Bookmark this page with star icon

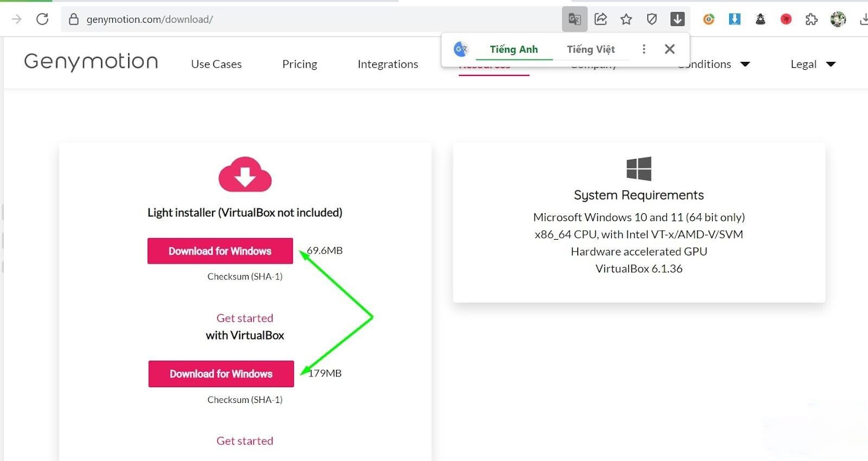pos(626,20)
